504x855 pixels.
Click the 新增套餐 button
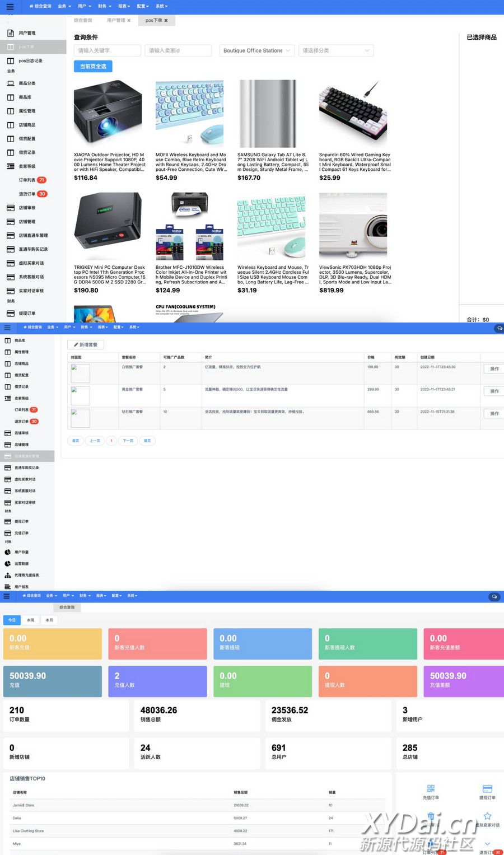click(86, 345)
